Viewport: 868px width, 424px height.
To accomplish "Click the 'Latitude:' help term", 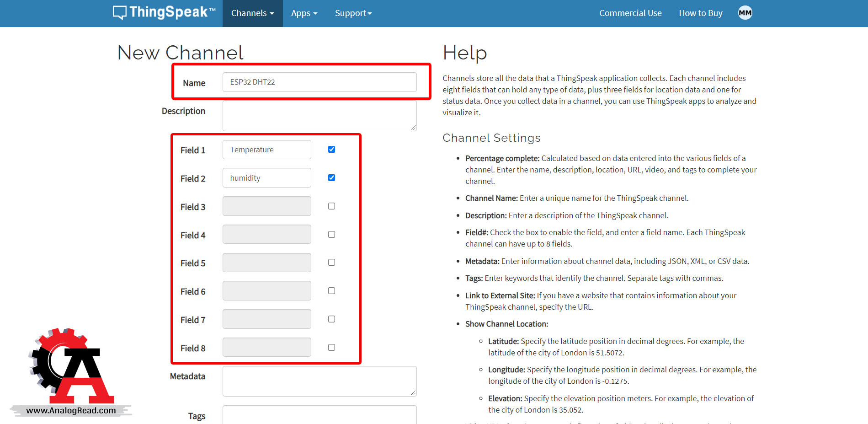I will coord(503,341).
